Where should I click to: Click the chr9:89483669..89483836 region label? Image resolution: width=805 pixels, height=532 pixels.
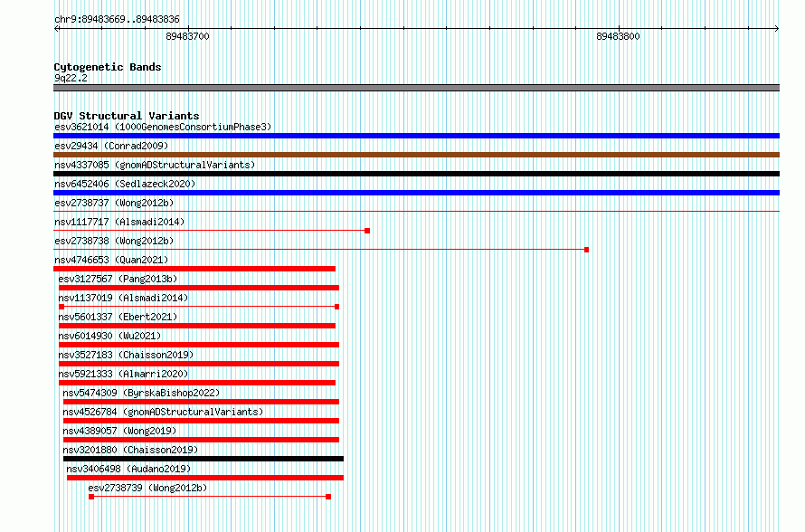coord(117,19)
